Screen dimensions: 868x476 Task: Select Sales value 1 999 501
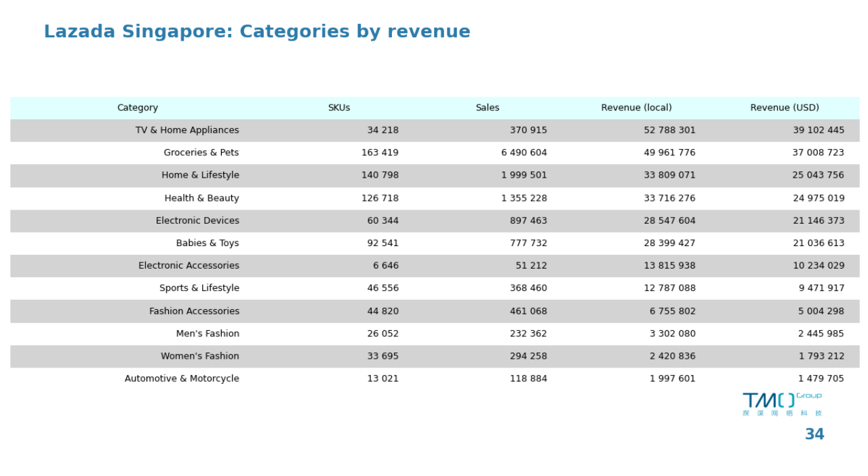coord(524,175)
